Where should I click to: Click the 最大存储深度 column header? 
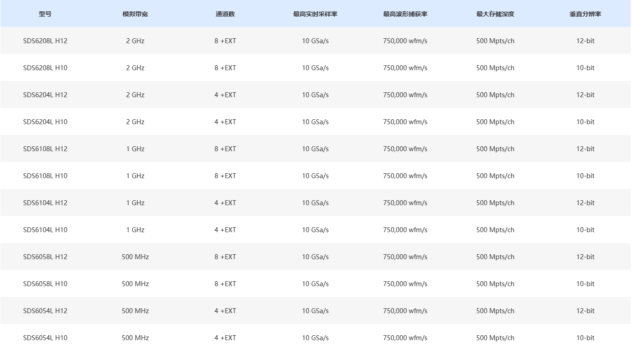[x=495, y=14]
